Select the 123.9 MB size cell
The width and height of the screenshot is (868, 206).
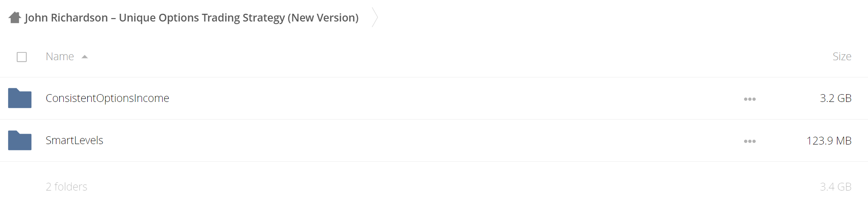pos(829,141)
